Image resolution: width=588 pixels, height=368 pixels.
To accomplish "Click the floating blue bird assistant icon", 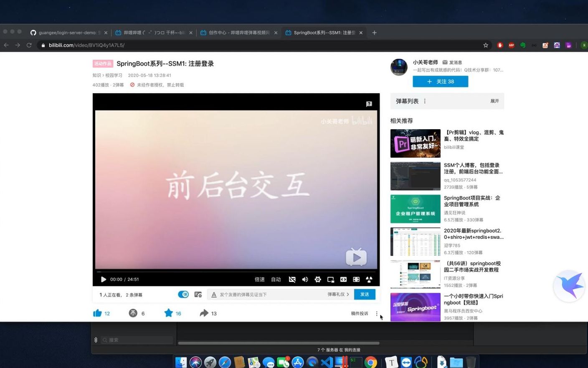I will pyautogui.click(x=569, y=286).
